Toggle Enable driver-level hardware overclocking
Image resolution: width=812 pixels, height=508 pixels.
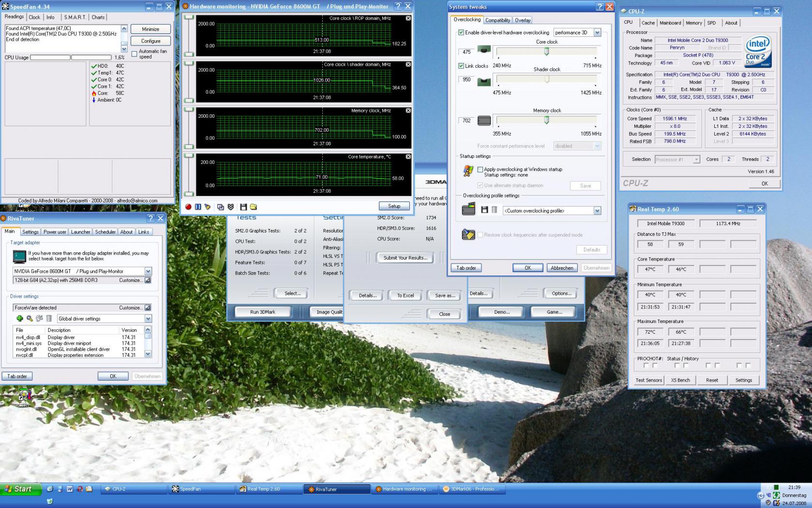coord(461,32)
